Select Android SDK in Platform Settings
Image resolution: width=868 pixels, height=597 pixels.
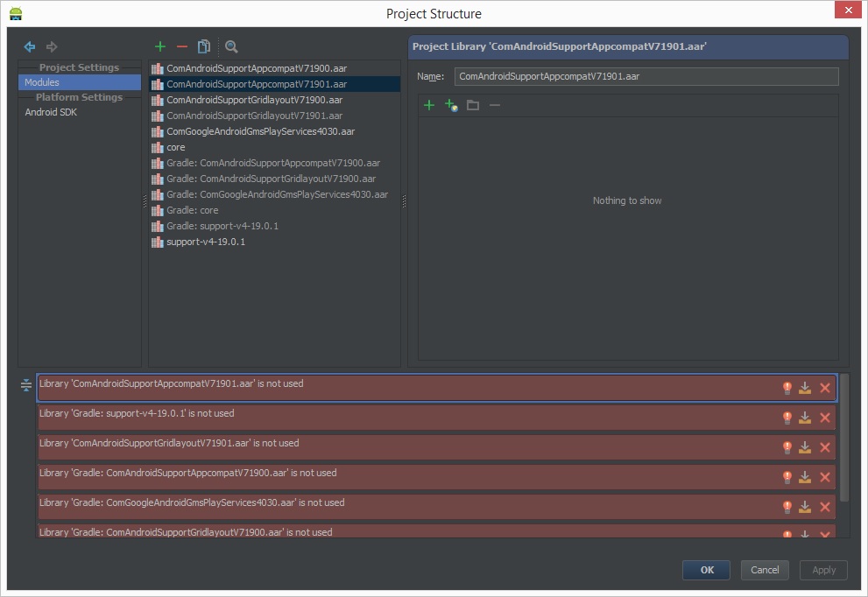80,112
